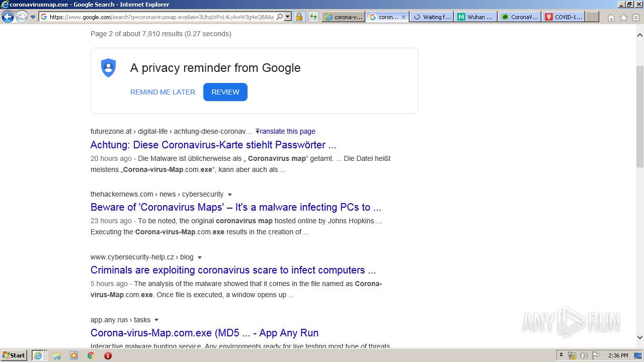Switch to the 'corona-v...' tab
644x362 pixels.
click(343, 17)
